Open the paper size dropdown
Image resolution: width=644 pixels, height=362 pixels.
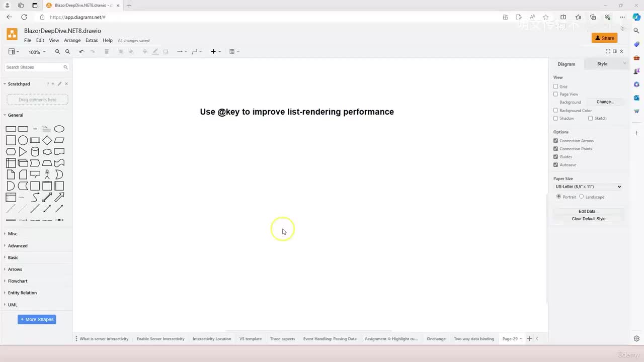[588, 187]
